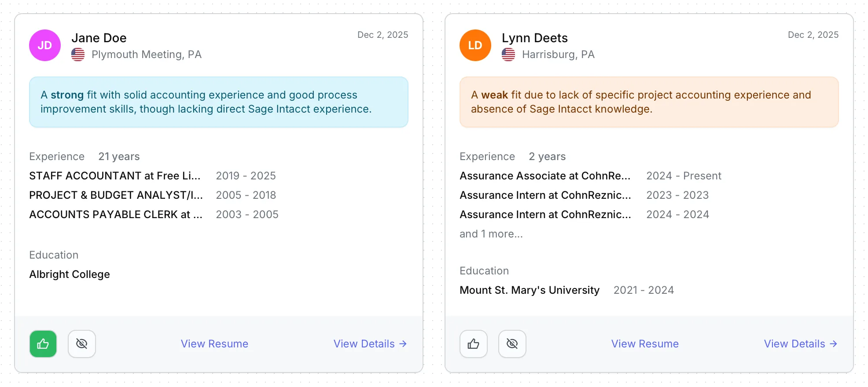Click the Assurance Associate experience entry

pos(545,176)
